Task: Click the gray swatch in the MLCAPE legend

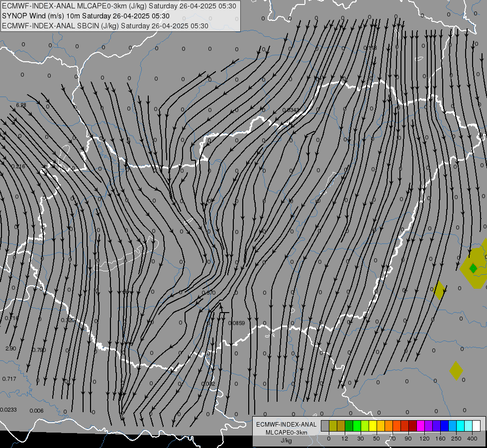Action: 325,426
